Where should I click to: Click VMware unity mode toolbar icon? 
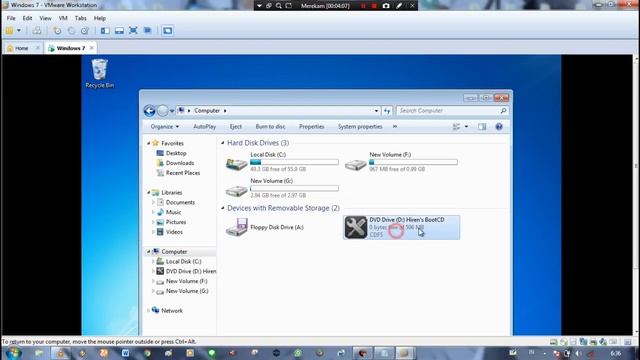147,31
